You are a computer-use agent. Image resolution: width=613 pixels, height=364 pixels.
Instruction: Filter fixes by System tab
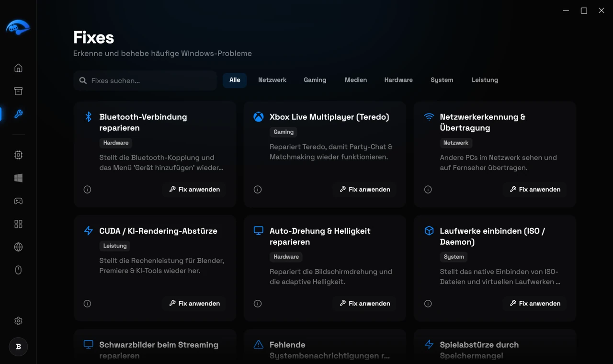(x=442, y=80)
